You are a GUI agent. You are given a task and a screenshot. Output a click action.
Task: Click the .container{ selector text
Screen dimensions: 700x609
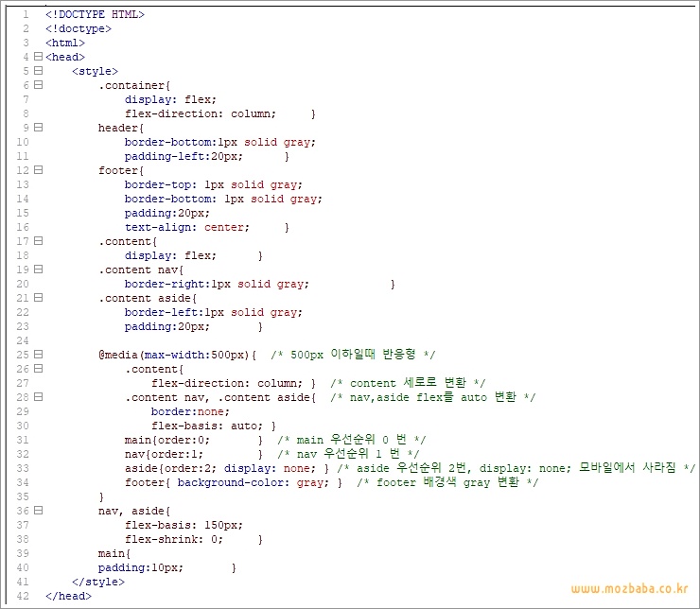pos(134,85)
